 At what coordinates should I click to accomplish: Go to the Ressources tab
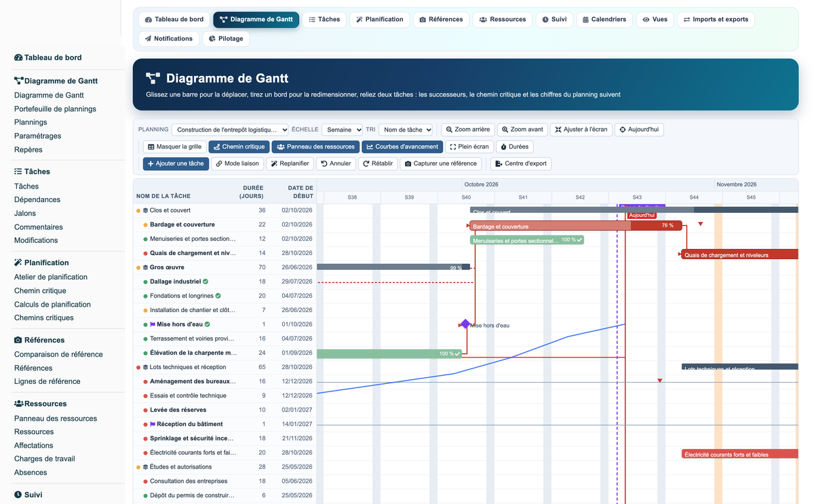503,20
